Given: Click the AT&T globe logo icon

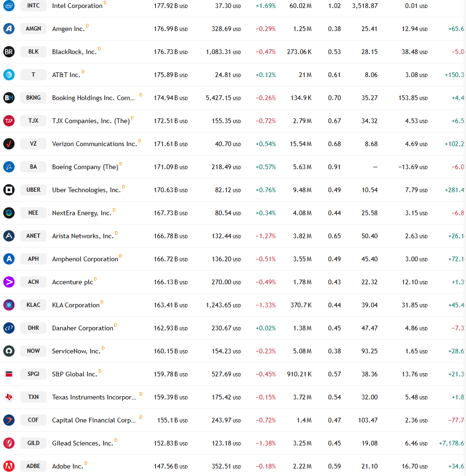Looking at the screenshot, I should coord(9,75).
